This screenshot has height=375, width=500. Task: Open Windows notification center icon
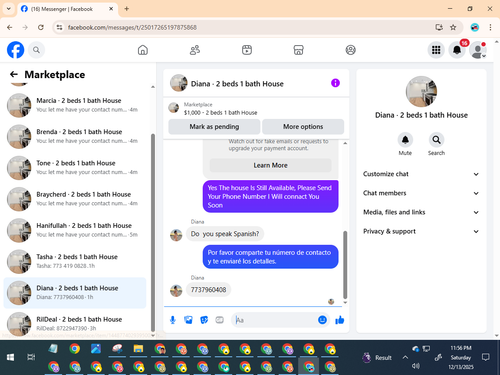pyautogui.click(x=486, y=357)
